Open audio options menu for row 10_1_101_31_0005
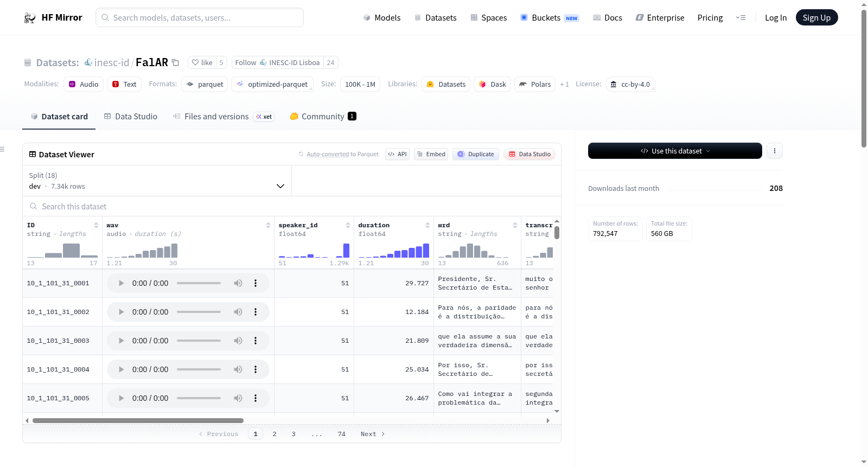868x467 pixels. [x=256, y=398]
